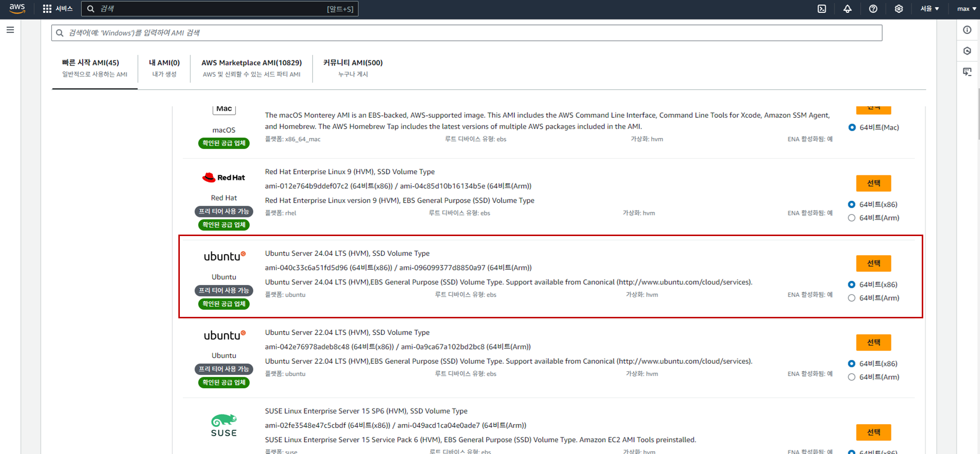Switch to 커뮤니티 AMI(500) tab

coord(353,68)
